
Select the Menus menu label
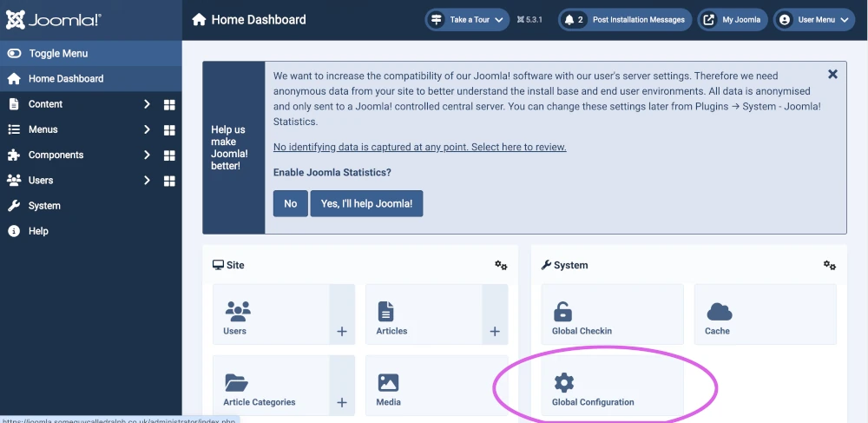[x=43, y=129]
